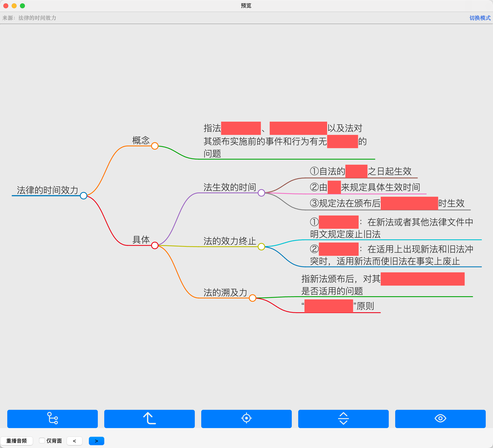The width and height of the screenshot is (493, 448).
Task: Reveal red mask before 时生效
Action: coord(409,203)
